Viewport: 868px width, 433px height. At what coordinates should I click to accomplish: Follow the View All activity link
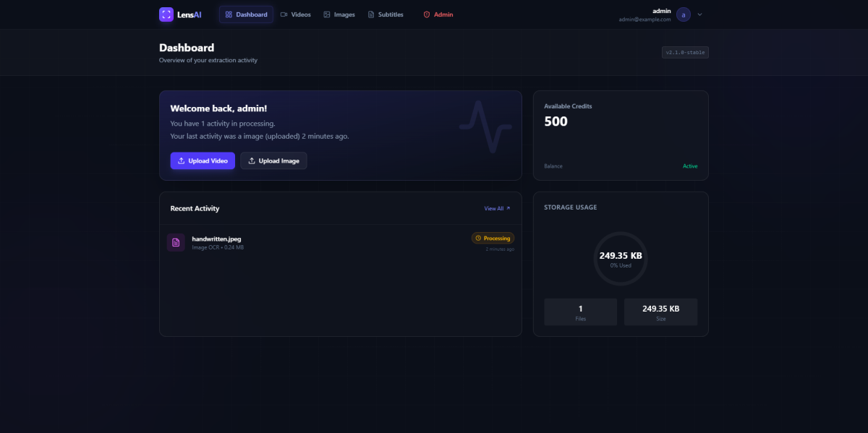(x=497, y=208)
